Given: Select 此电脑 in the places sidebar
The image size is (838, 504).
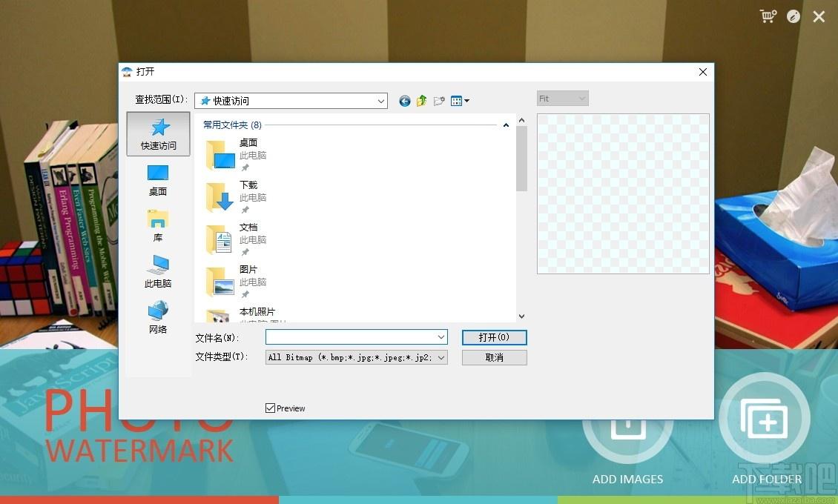Looking at the screenshot, I should coord(158,272).
